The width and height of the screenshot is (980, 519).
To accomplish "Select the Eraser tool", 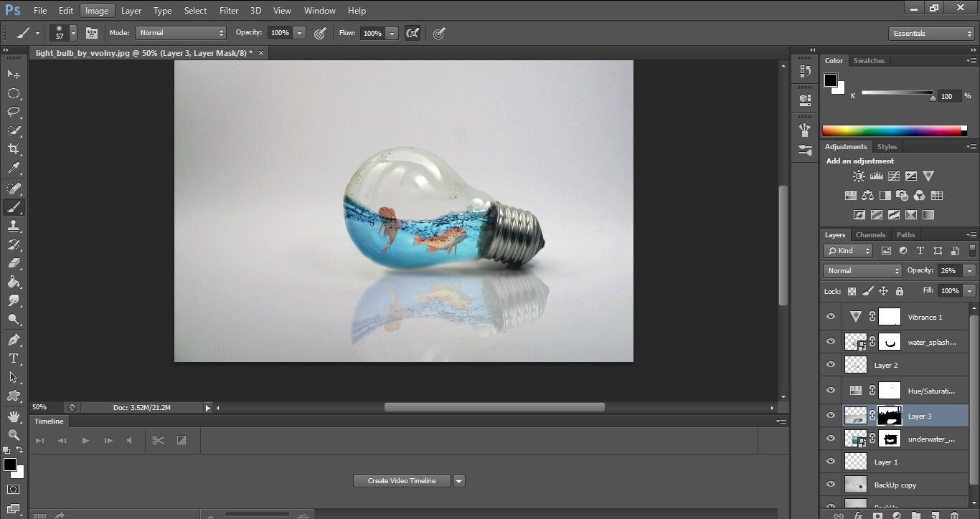I will coord(14,263).
